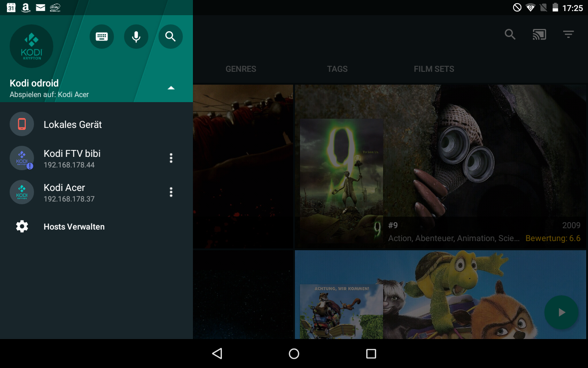Click the Kodi Acer host icon
This screenshot has height=368, width=588.
point(22,192)
